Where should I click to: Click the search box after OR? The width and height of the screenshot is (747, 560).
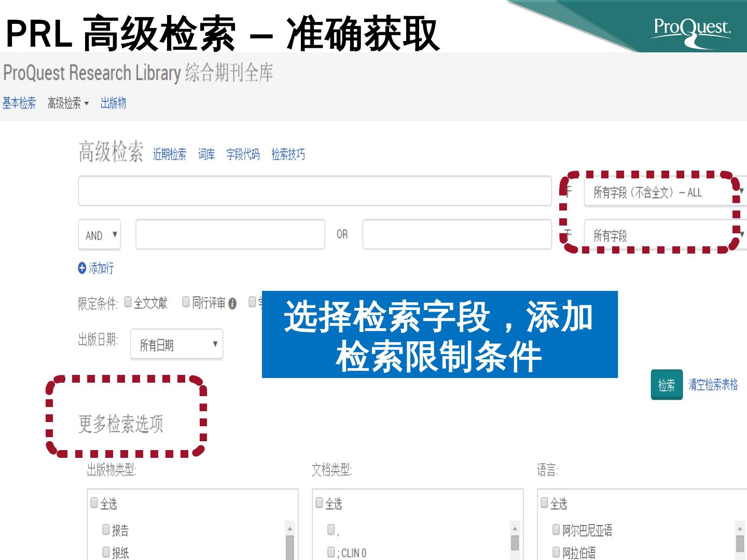click(457, 234)
